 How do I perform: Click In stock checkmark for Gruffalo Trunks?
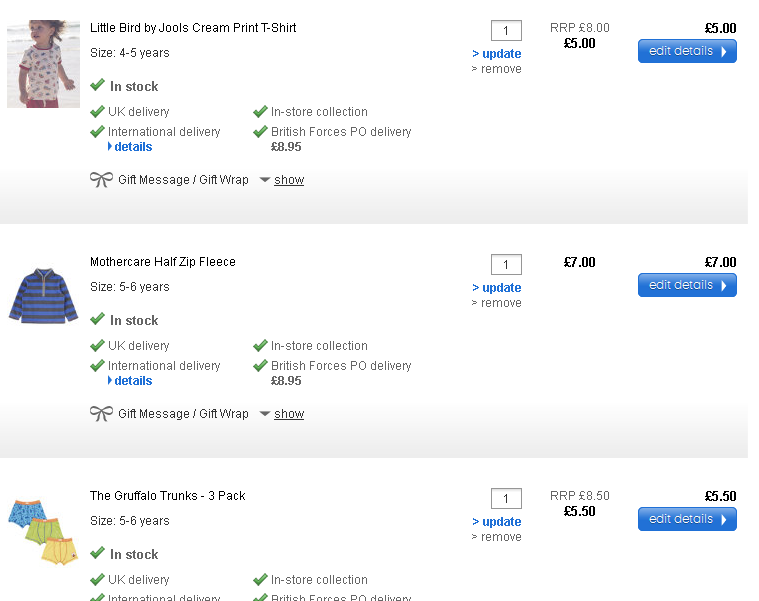tap(97, 554)
